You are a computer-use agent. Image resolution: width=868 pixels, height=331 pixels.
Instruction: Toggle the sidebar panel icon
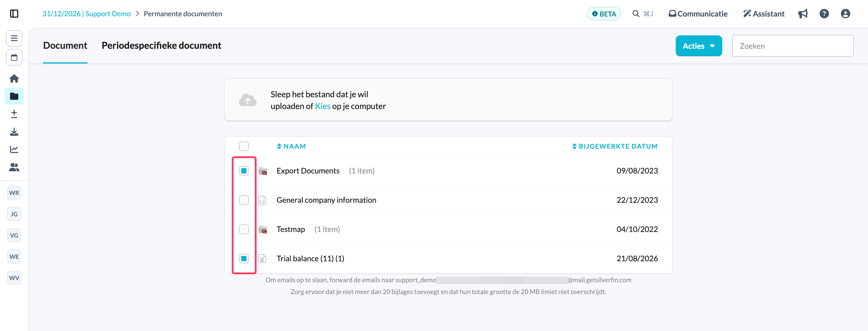tap(14, 14)
